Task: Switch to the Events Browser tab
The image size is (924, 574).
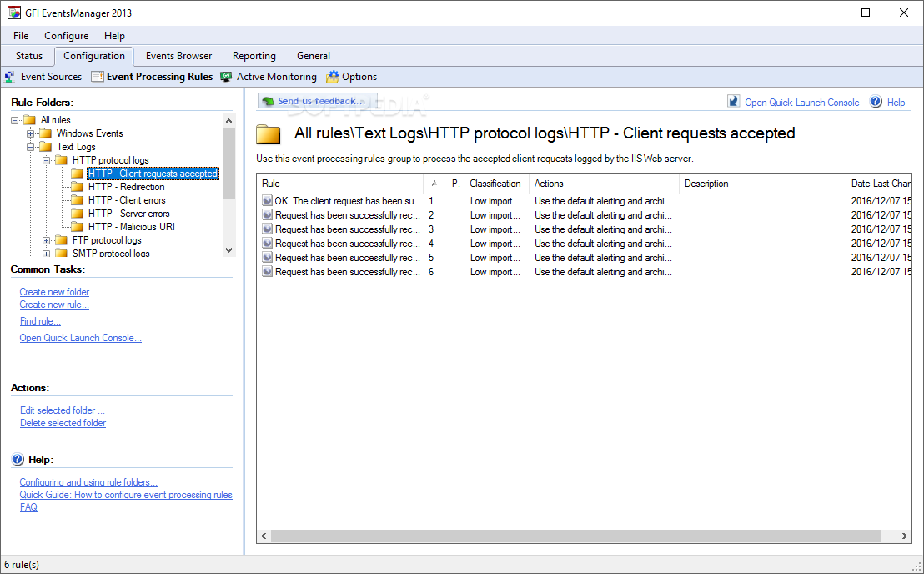Action: 179,56
